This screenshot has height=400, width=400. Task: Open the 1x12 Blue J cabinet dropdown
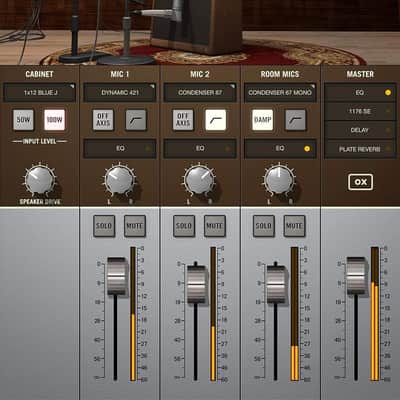[40, 93]
